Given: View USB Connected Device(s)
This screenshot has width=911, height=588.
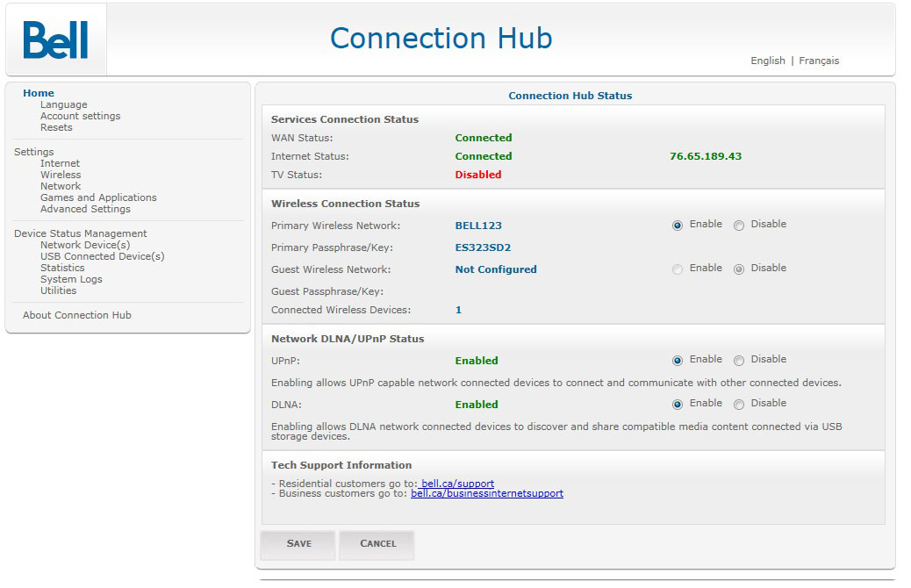Looking at the screenshot, I should [x=103, y=256].
